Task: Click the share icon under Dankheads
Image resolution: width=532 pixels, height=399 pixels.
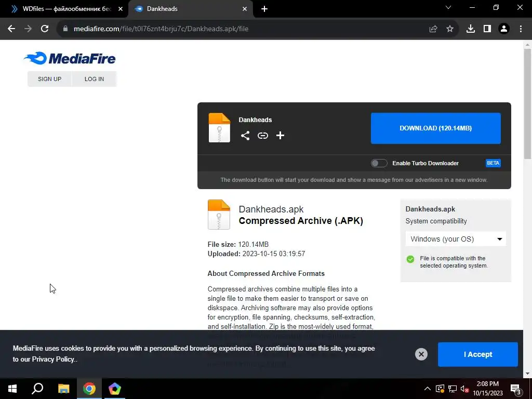Action: click(x=245, y=136)
